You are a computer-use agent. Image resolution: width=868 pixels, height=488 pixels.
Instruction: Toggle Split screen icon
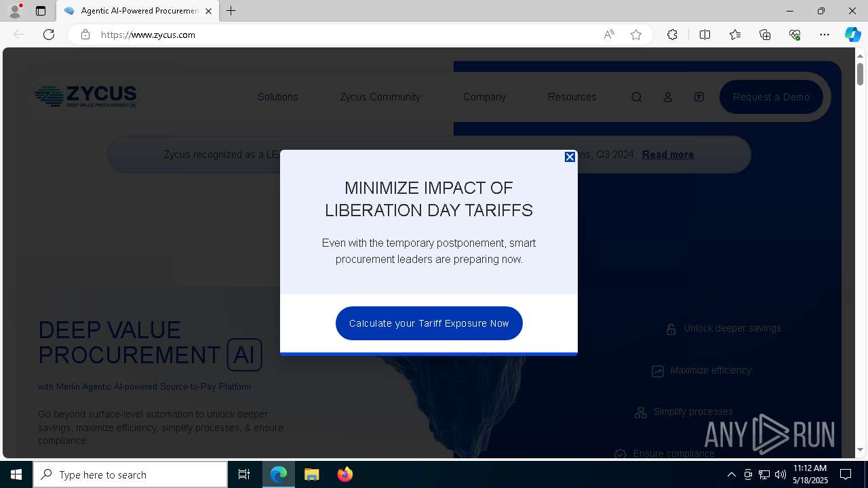pyautogui.click(x=705, y=35)
